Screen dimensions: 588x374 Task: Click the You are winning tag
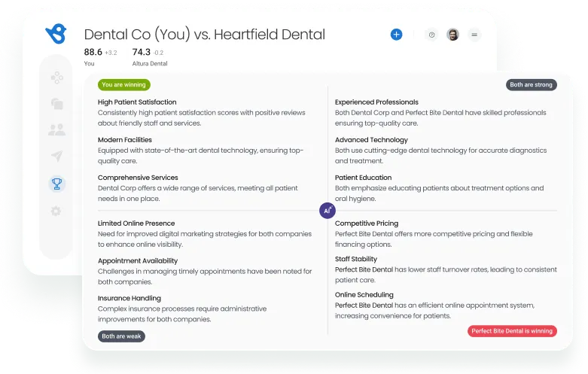[123, 85]
